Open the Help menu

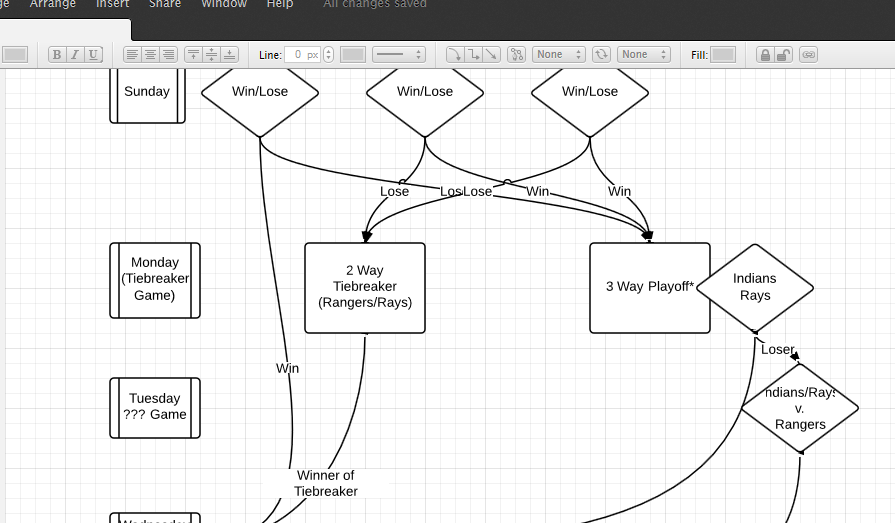tap(280, 4)
